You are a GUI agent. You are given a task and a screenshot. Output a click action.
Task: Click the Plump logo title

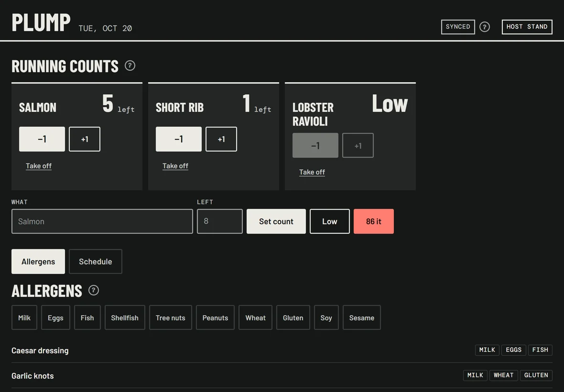tap(41, 22)
